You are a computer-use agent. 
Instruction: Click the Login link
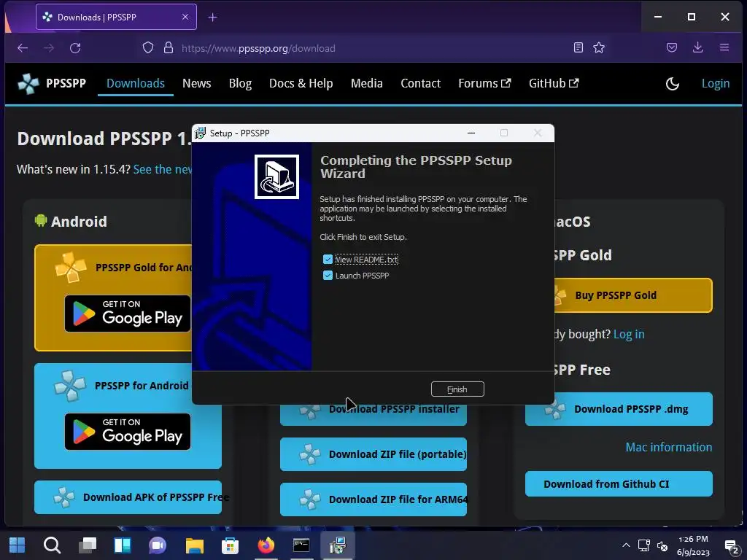coord(716,83)
